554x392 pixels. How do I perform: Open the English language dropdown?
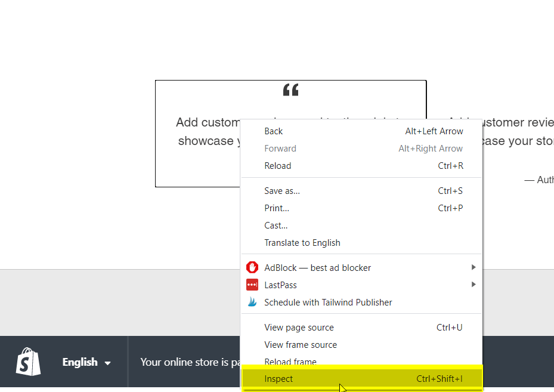point(86,362)
